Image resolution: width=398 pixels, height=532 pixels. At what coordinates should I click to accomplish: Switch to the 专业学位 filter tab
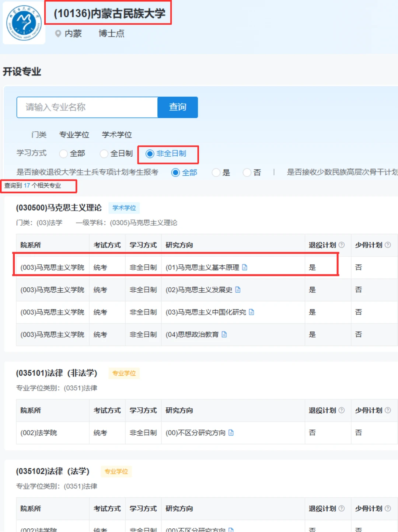74,135
